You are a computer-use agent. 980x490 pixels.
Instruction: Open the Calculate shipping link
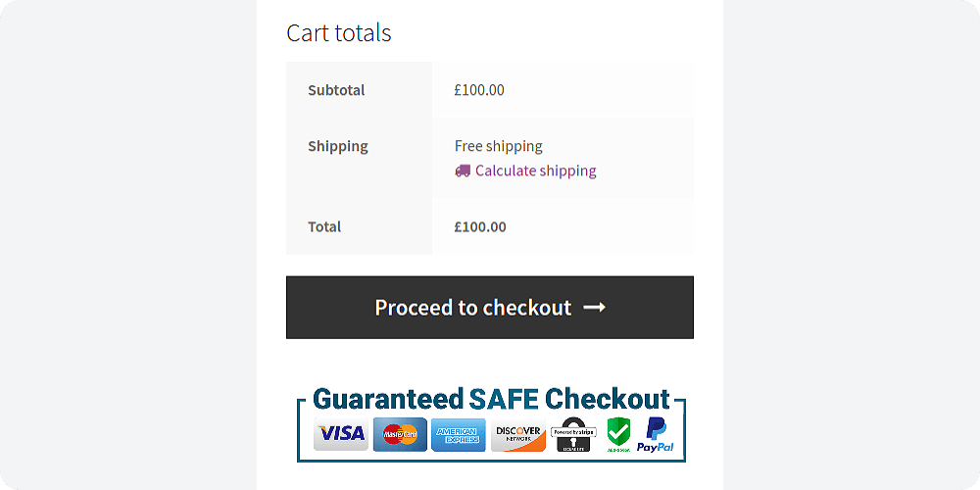coord(536,171)
